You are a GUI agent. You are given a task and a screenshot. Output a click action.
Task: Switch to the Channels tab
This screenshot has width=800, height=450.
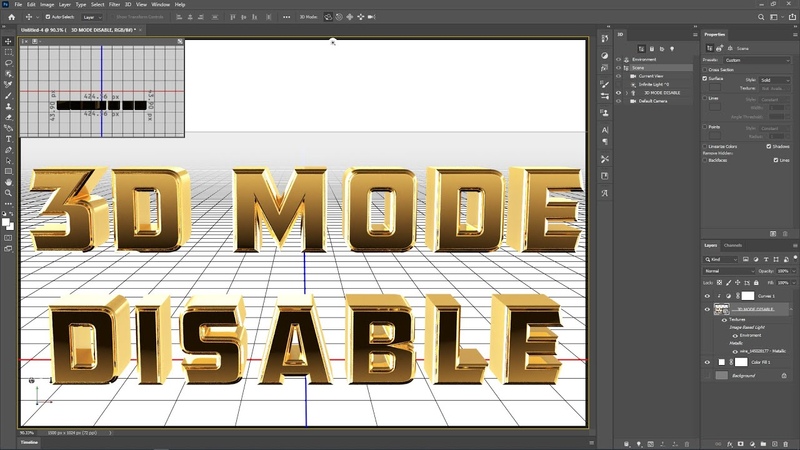click(x=733, y=245)
